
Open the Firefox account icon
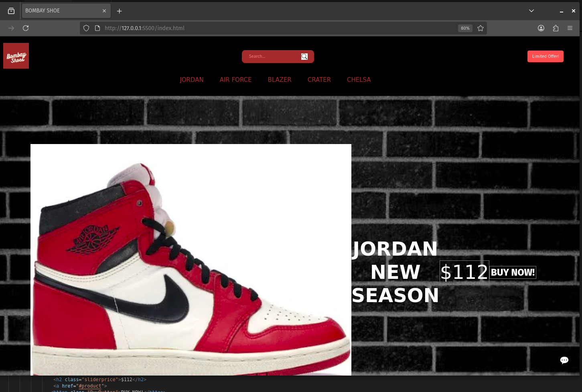[x=541, y=28]
